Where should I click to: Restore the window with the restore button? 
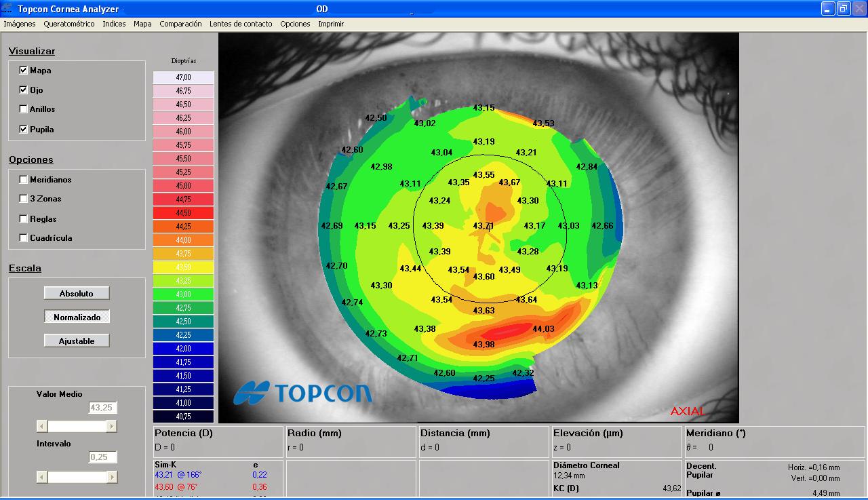(843, 9)
